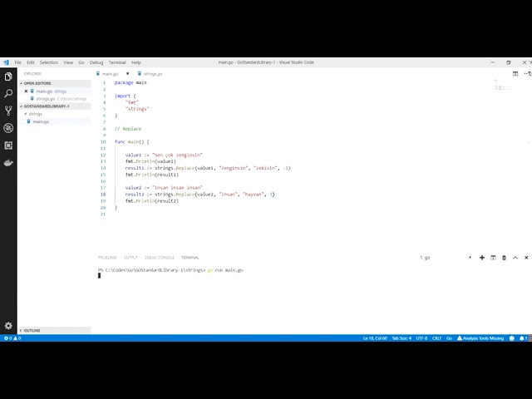Open the Extensions view
The image size is (532, 399).
(8, 145)
